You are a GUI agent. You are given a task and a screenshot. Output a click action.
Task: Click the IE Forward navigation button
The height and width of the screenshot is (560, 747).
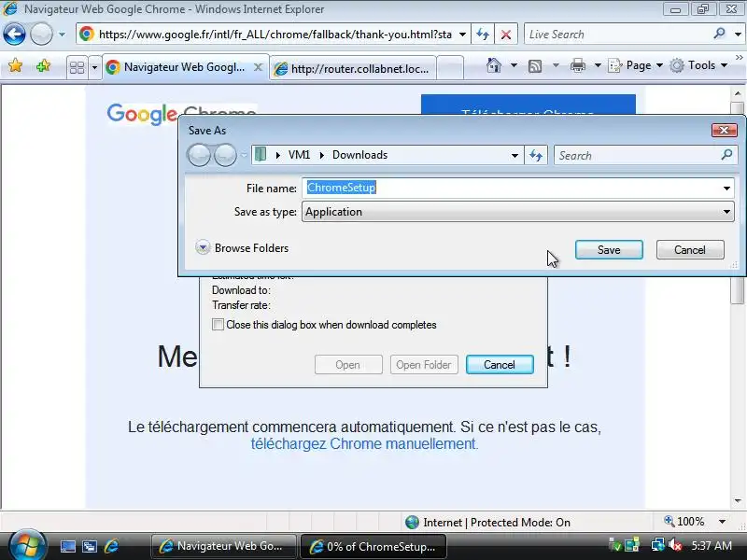tap(41, 35)
